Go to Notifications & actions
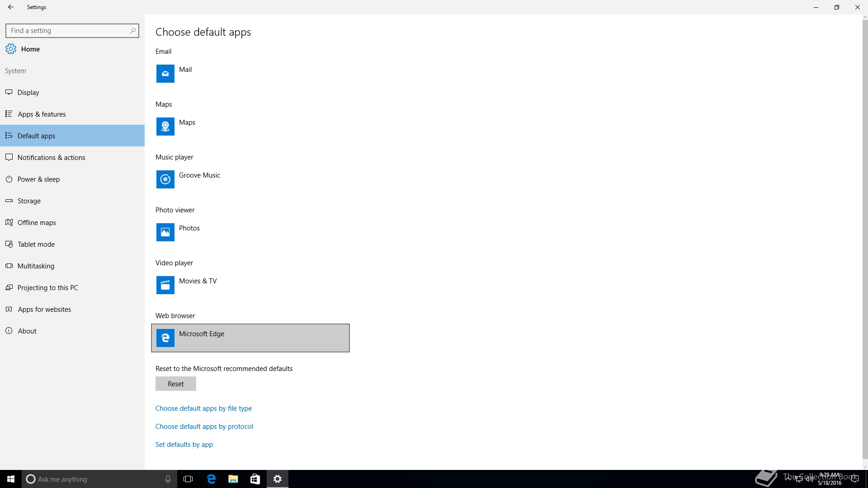Image resolution: width=868 pixels, height=488 pixels. coord(72,157)
